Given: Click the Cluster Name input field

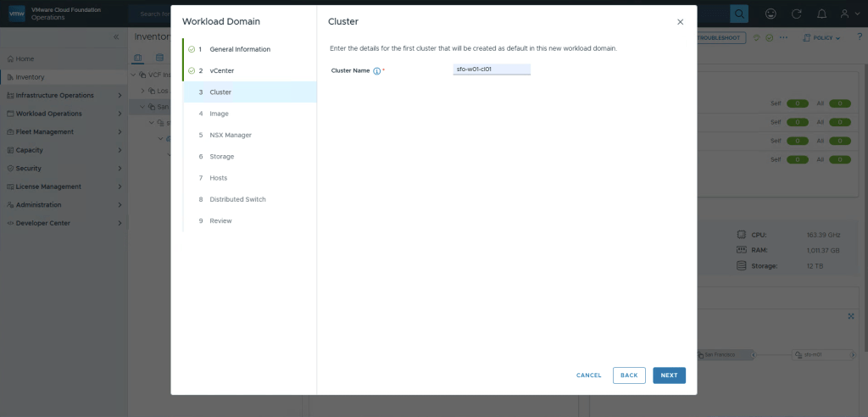Looking at the screenshot, I should [x=492, y=69].
